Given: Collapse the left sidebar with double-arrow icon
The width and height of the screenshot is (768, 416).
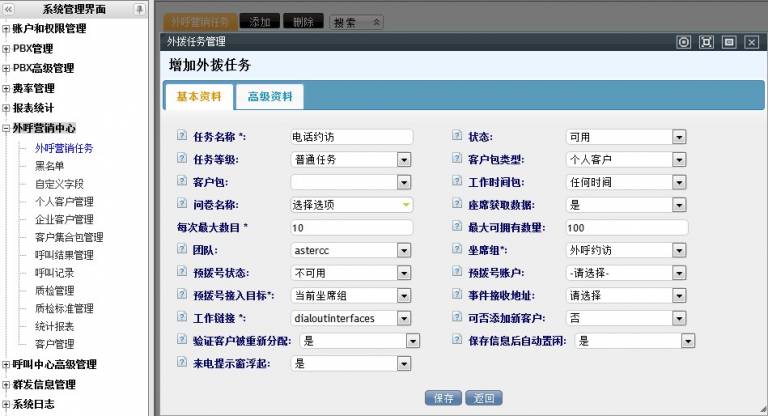Looking at the screenshot, I should click(x=8, y=9).
